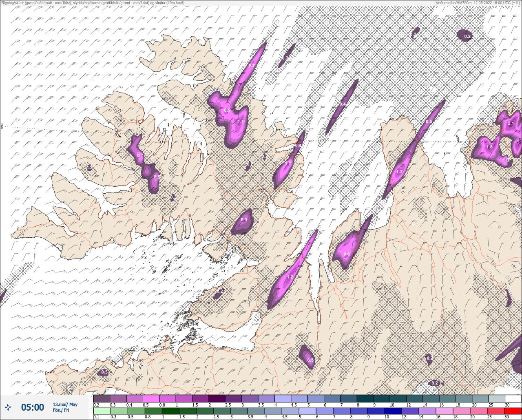Pick the darkest purple 2 swatch in upper legend row
Viewport: 522px width, 420px height.
pos(217,398)
